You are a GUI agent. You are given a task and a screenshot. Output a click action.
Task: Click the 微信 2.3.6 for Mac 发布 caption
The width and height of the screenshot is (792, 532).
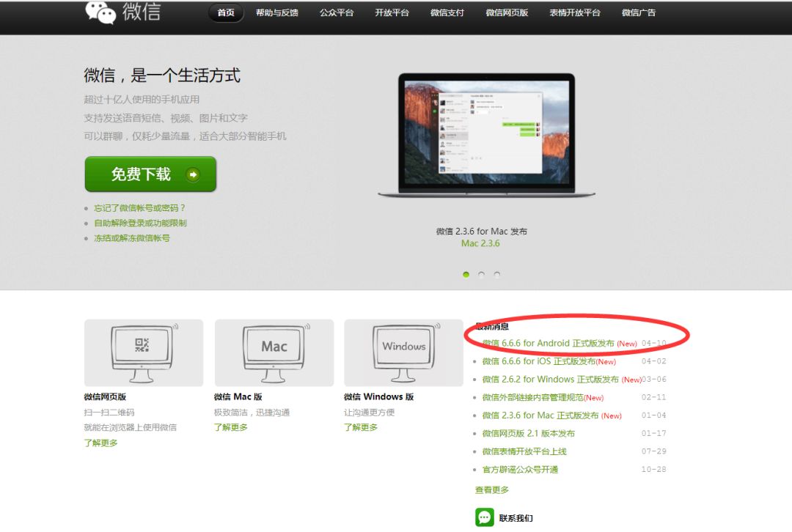[481, 231]
